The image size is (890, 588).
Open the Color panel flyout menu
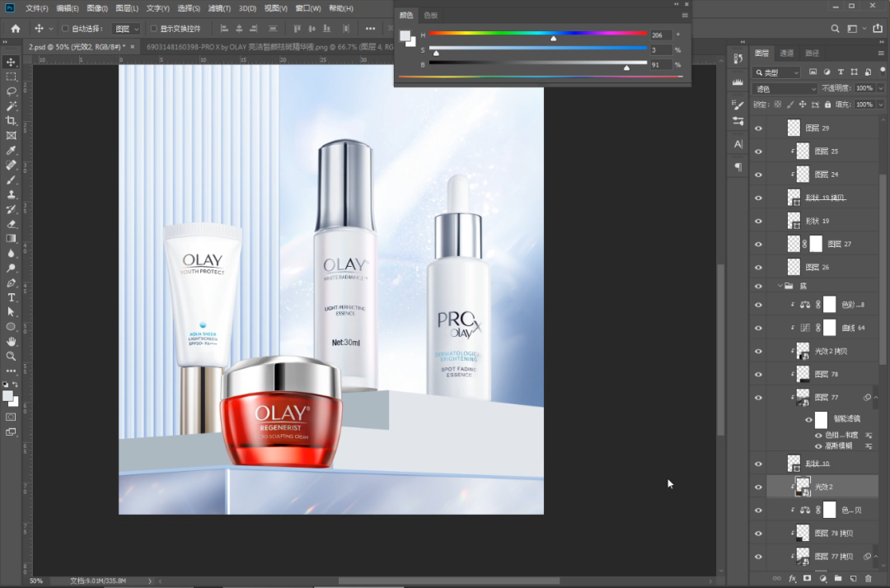685,16
